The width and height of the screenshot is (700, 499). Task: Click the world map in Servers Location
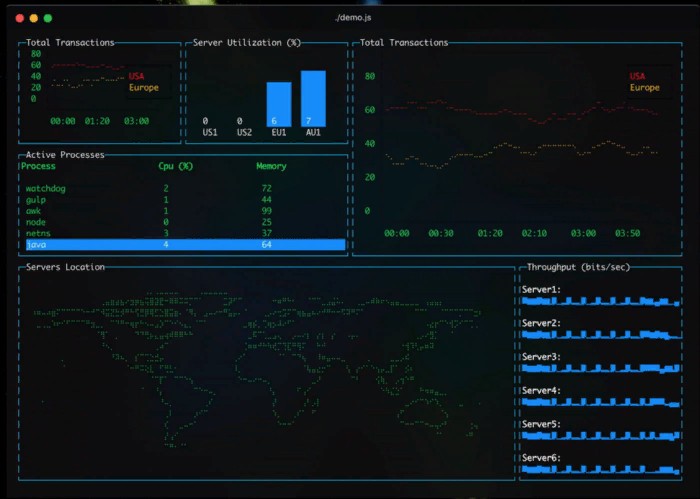click(257, 370)
